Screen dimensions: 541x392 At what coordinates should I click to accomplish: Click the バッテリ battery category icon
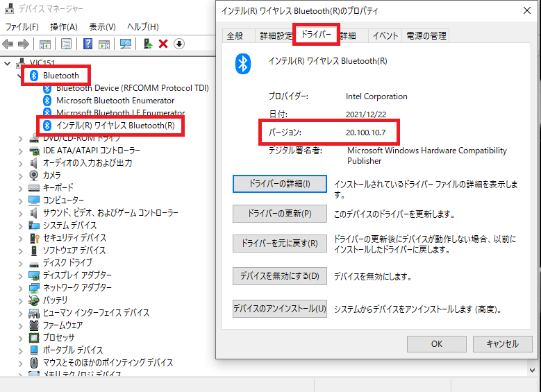(x=34, y=300)
